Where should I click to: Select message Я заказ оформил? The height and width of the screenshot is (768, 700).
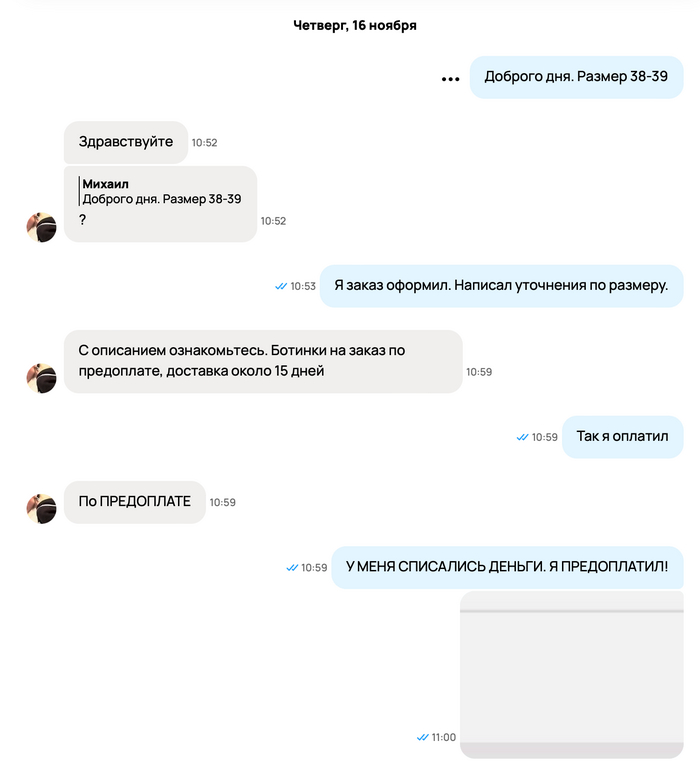501,286
